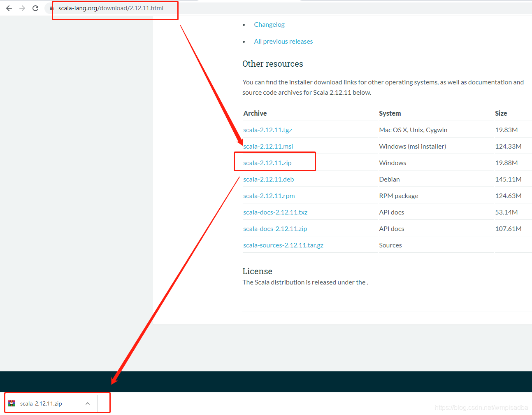Image resolution: width=532 pixels, height=415 pixels.
Task: Download scala-docs-2.12.11.txz API docs
Action: click(275, 212)
